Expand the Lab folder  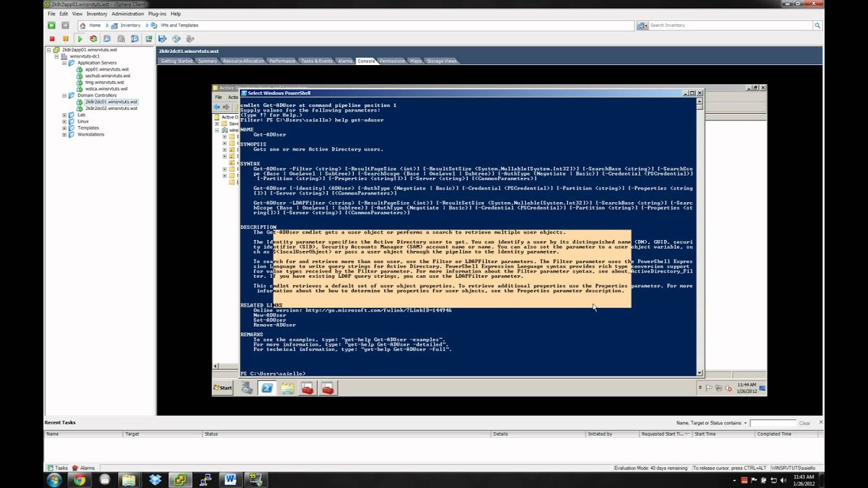coord(64,115)
